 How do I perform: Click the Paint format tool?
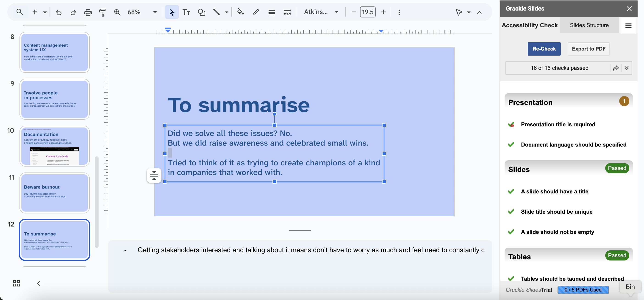[102, 12]
